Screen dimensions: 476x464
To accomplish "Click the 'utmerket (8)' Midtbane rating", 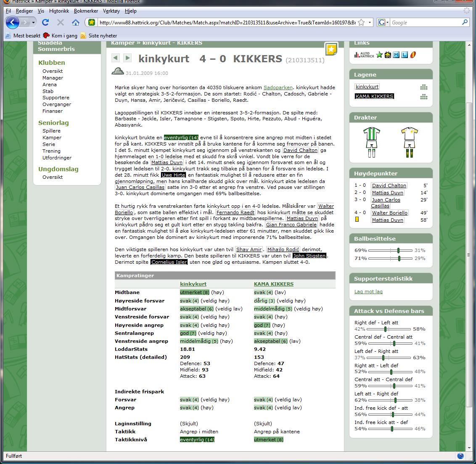I will coord(195,292).
